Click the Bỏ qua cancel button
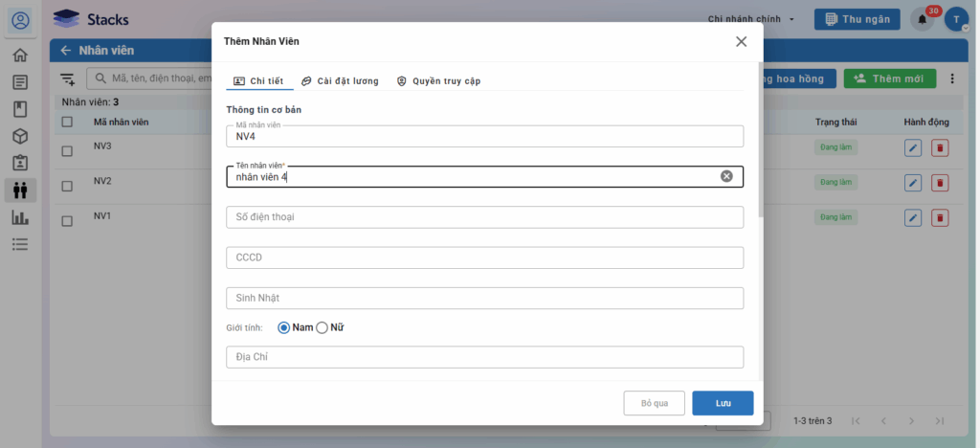 point(654,403)
